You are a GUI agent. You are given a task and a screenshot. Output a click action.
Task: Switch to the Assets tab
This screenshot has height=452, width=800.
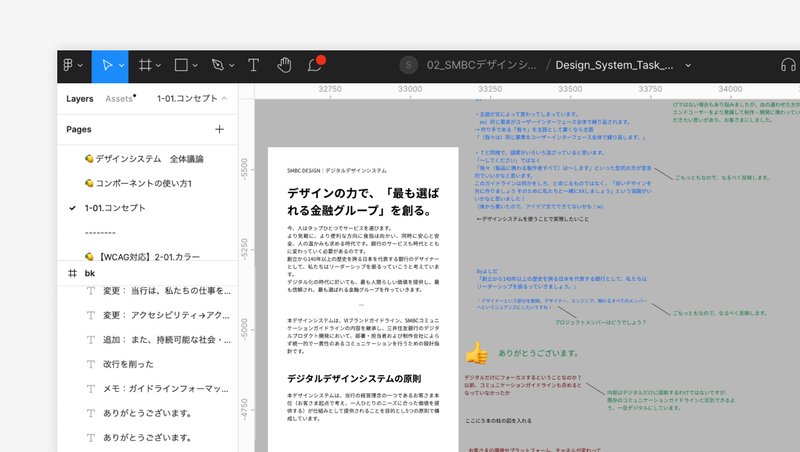[x=120, y=98]
